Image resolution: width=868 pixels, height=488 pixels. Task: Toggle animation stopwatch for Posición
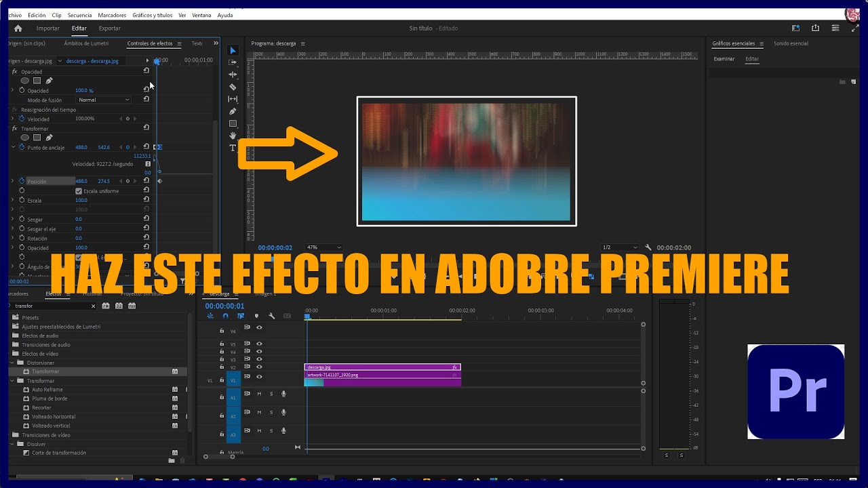point(22,181)
